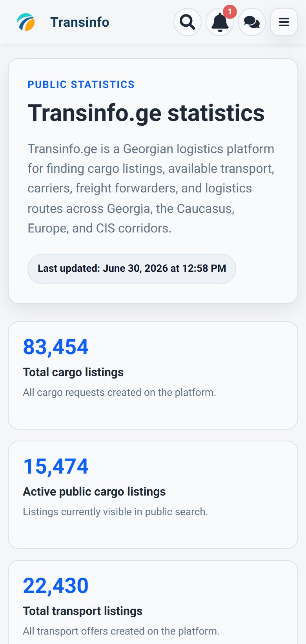Open the notifications bell icon
The image size is (306, 644).
tap(220, 22)
